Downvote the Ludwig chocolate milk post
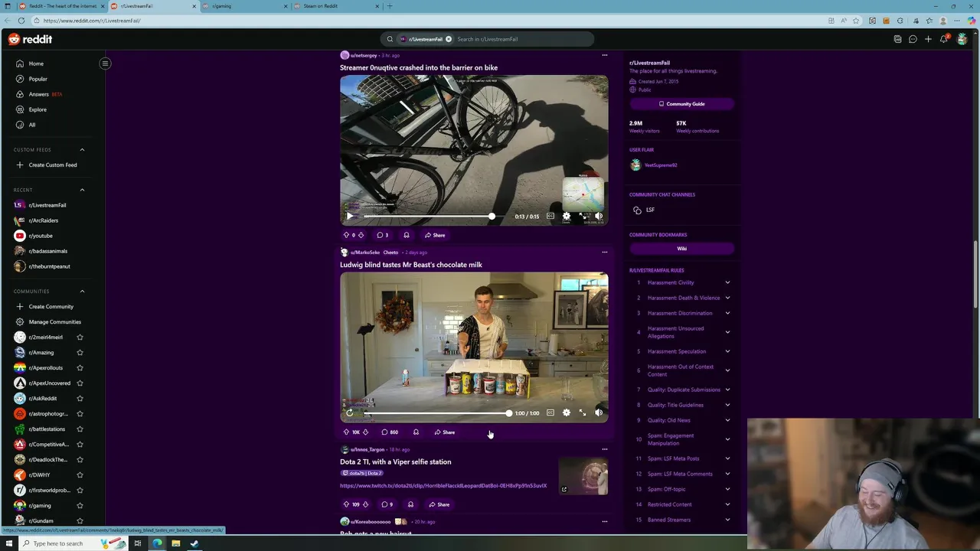980x551 pixels. [365, 432]
